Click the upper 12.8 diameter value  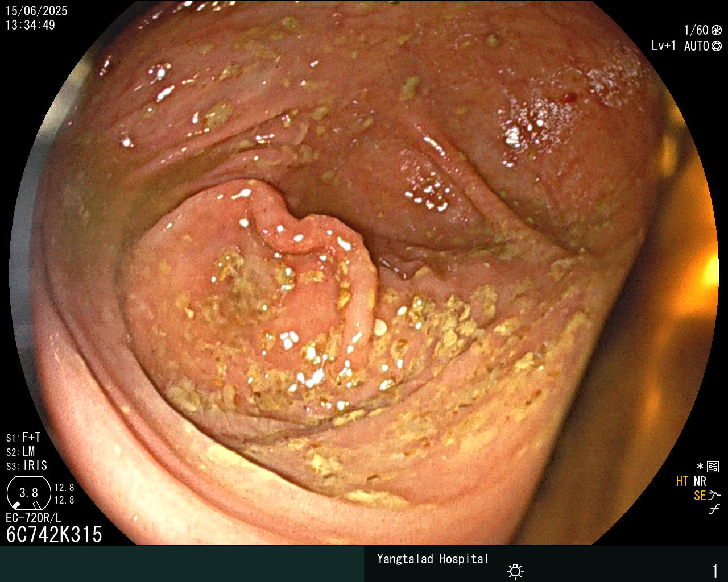click(x=64, y=488)
